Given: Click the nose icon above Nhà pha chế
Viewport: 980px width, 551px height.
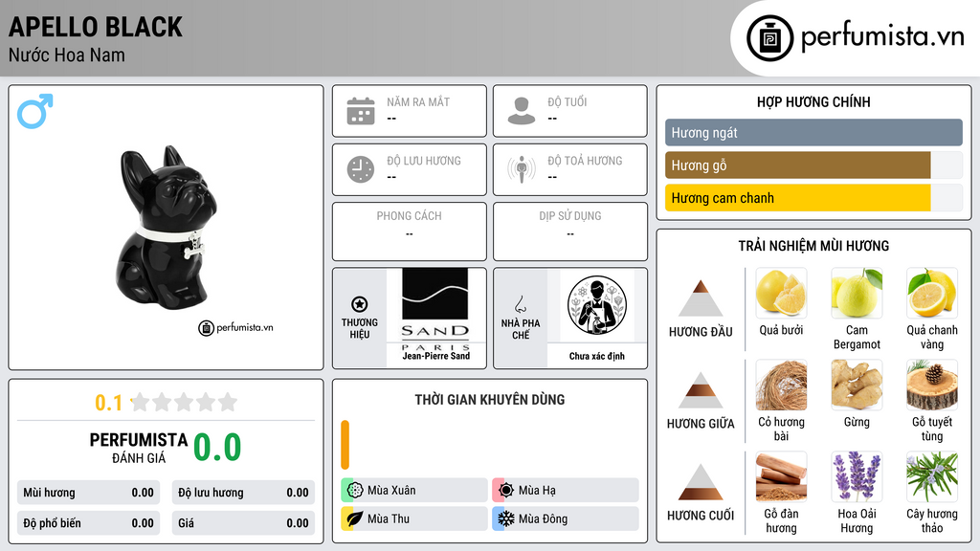Looking at the screenshot, I should [520, 304].
